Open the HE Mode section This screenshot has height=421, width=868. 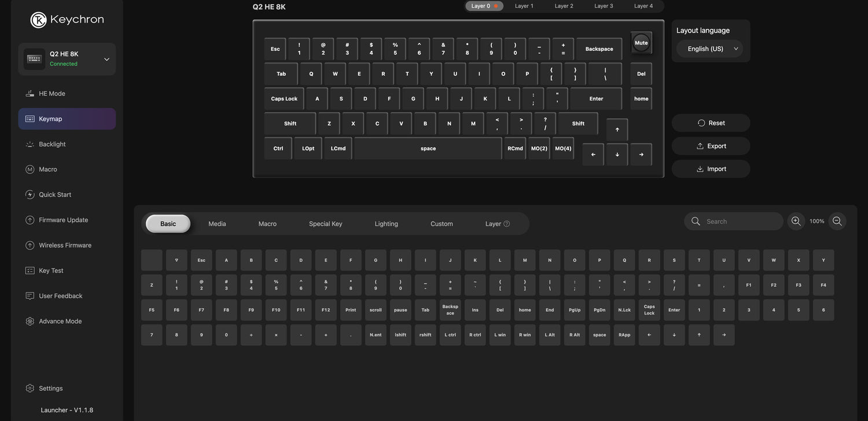coord(52,94)
